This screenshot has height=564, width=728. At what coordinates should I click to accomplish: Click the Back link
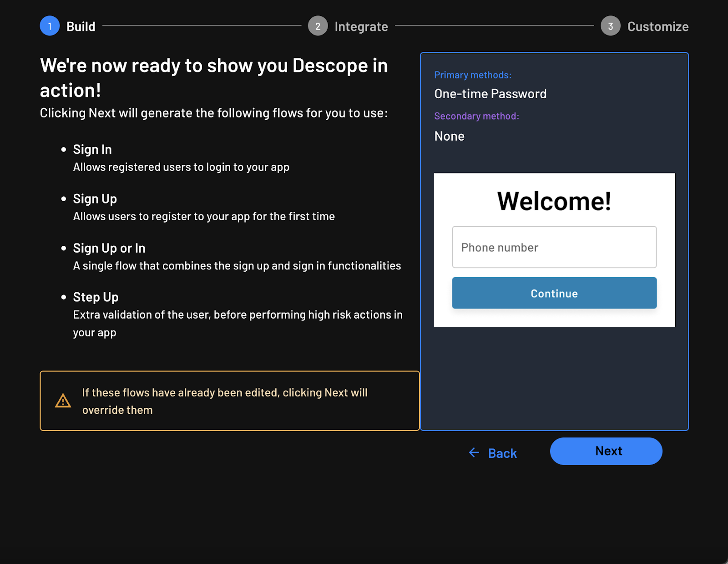502,452
